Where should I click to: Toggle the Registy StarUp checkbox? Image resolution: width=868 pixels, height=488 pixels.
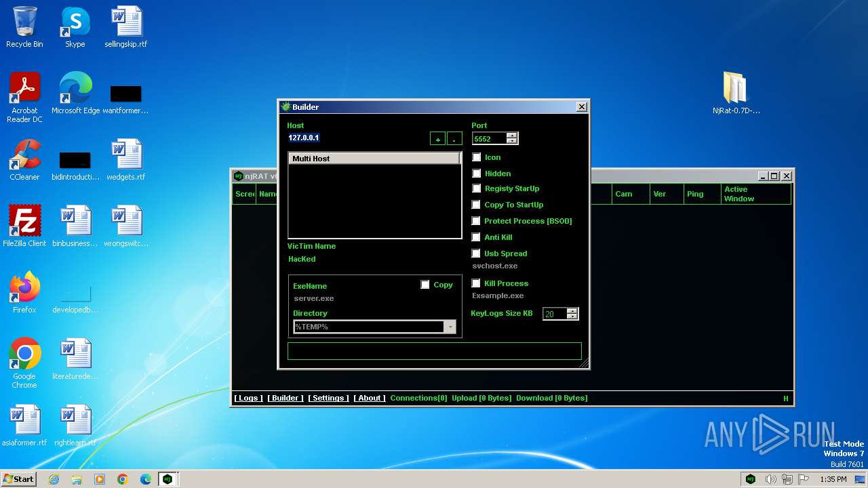coord(477,188)
